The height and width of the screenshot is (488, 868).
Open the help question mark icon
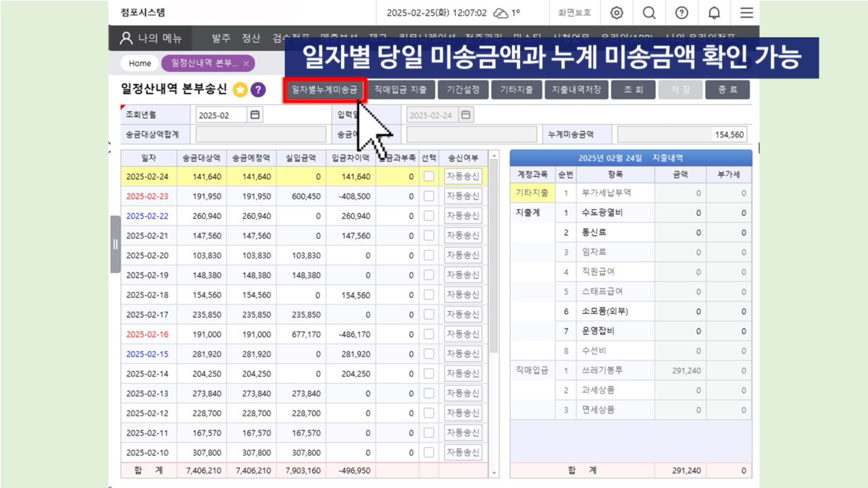(682, 13)
